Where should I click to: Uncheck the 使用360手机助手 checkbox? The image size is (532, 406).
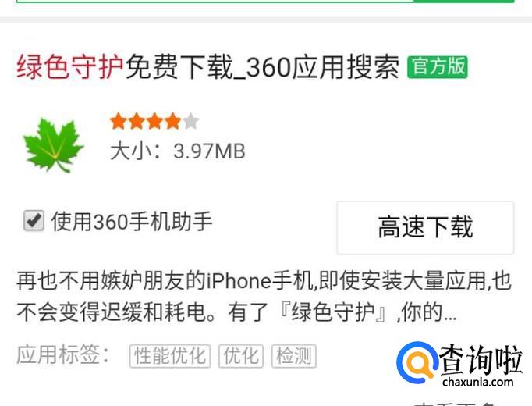34,221
